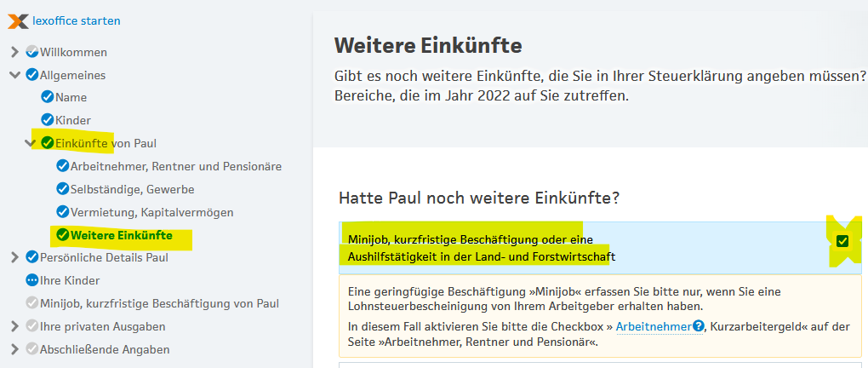Expand Persönliche Details Paul
Image resolution: width=868 pixels, height=368 pixels.
click(x=14, y=257)
